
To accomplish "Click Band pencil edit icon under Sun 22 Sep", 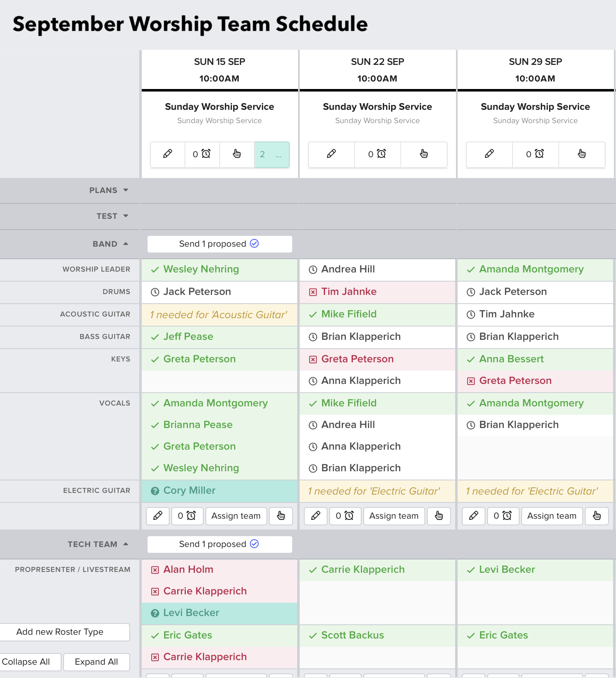I will coord(316,516).
